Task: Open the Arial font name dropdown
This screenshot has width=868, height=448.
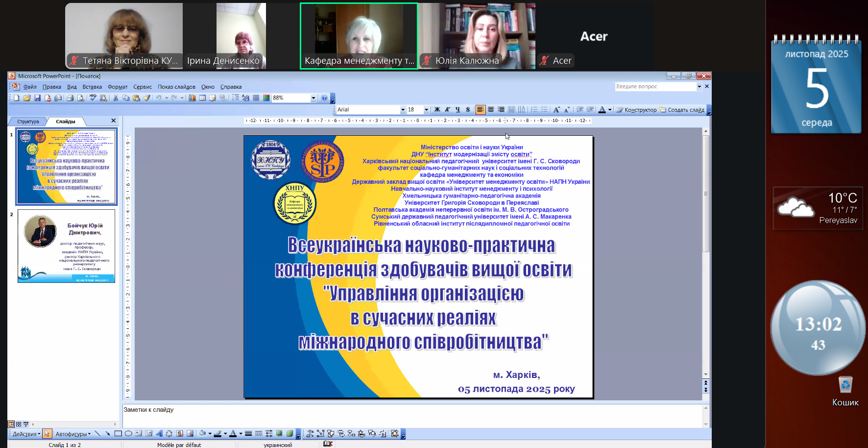Action: [403, 110]
